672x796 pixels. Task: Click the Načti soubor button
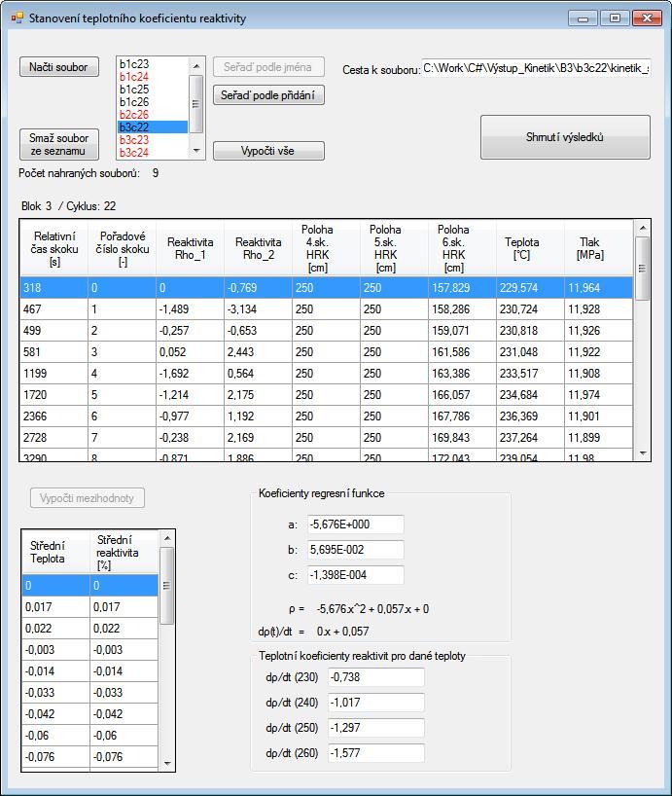click(x=59, y=67)
